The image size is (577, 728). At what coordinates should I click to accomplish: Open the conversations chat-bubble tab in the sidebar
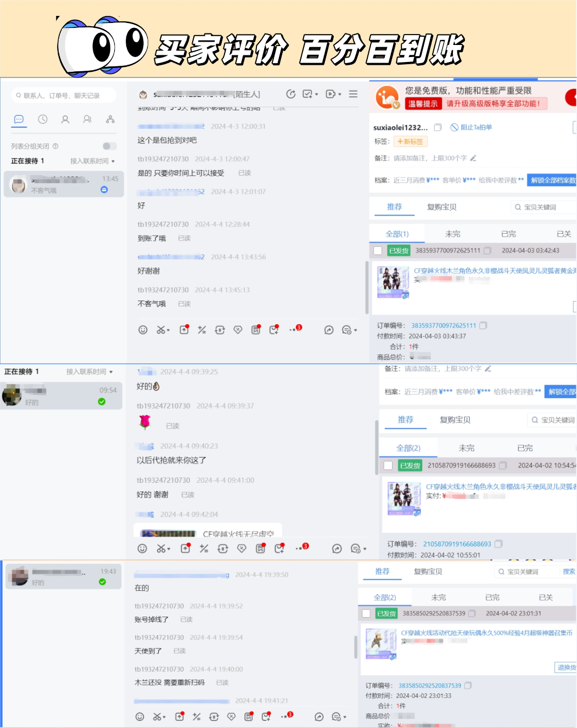coord(19,119)
